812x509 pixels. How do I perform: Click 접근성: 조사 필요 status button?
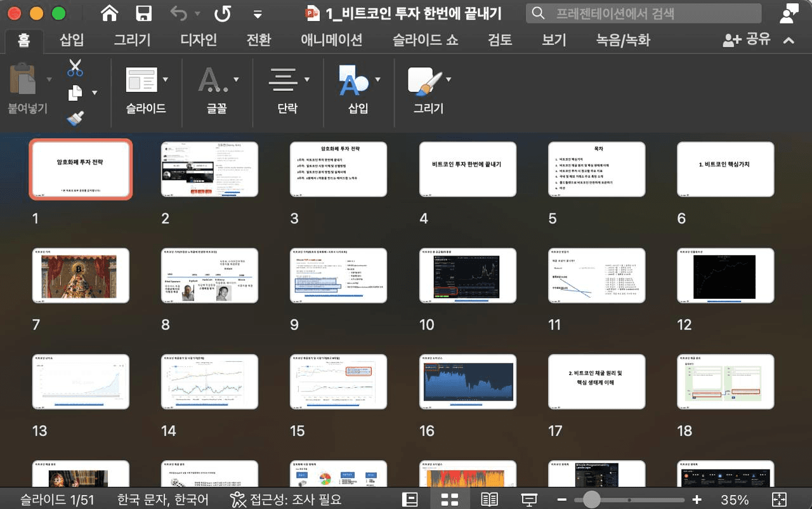(286, 499)
